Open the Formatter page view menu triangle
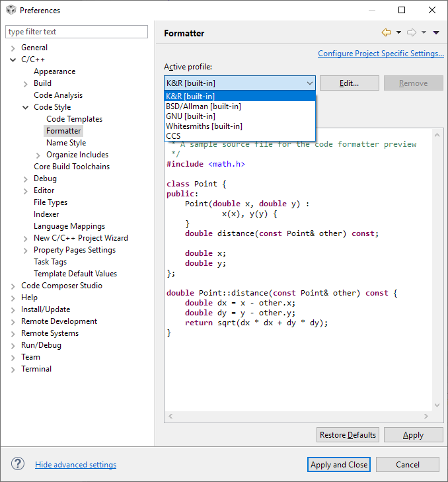Image resolution: width=448 pixels, height=482 pixels. click(x=436, y=32)
